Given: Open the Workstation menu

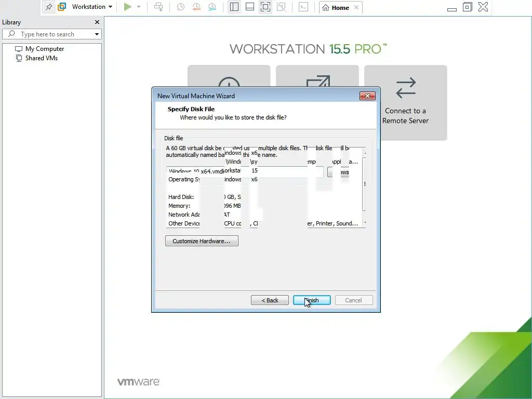Looking at the screenshot, I should click(92, 7).
